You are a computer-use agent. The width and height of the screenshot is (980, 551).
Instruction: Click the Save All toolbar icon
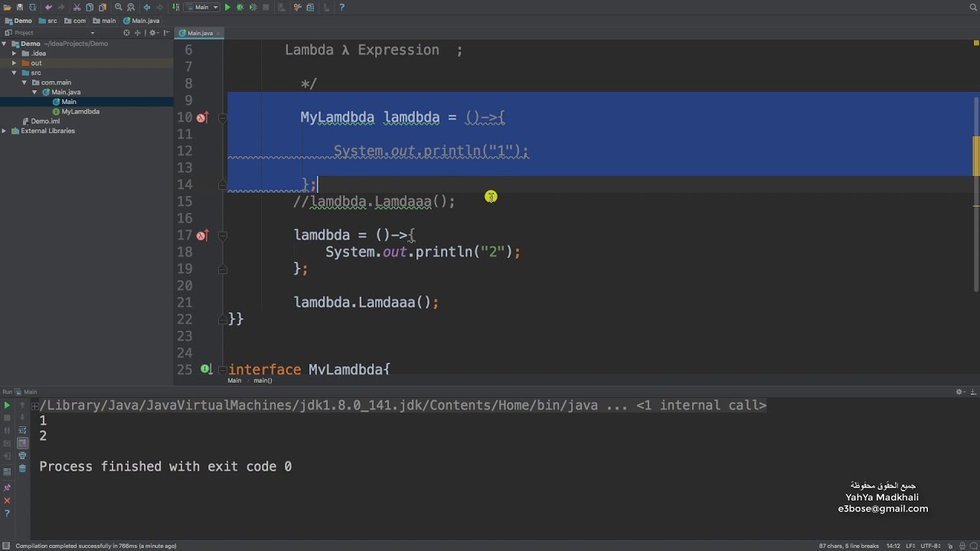[x=20, y=7]
